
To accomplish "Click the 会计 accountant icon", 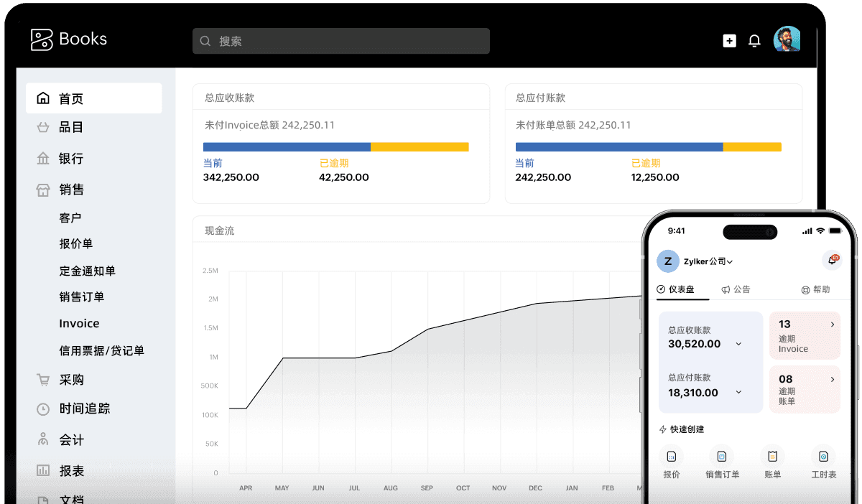I will click(43, 439).
